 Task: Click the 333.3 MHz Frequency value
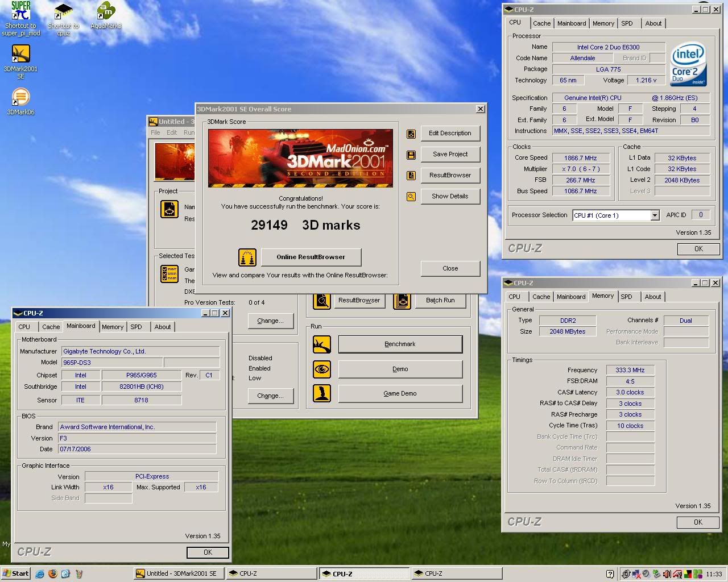630,371
